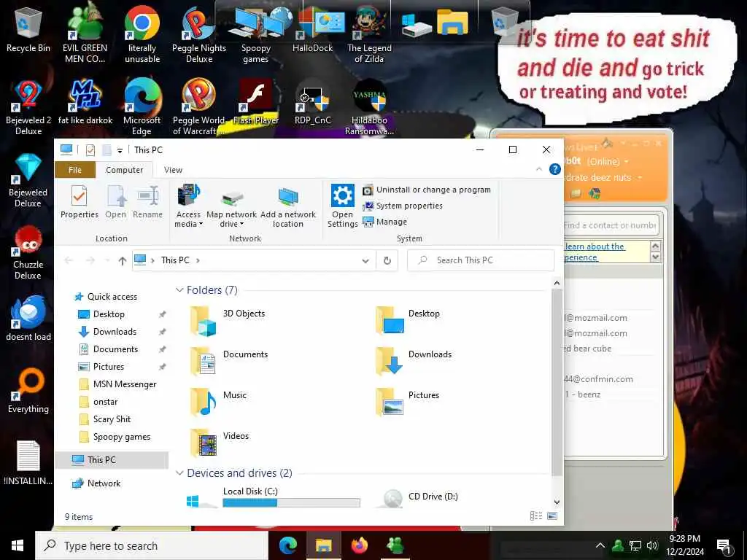Click the up-one-level arrow button
This screenshot has height=560, width=747.
click(123, 260)
